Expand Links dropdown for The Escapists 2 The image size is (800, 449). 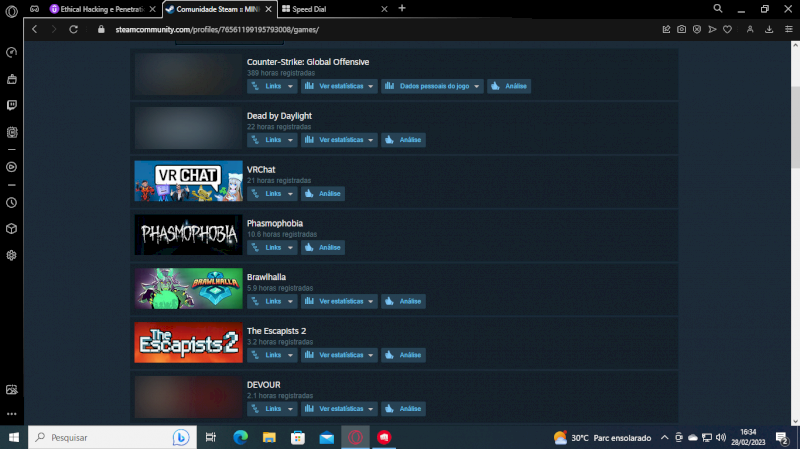tap(272, 355)
